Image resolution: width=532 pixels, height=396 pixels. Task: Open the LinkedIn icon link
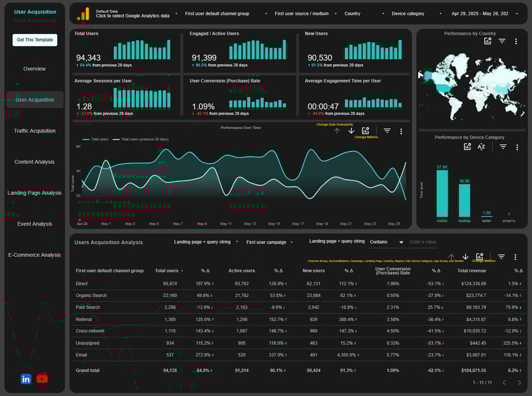[x=26, y=379]
